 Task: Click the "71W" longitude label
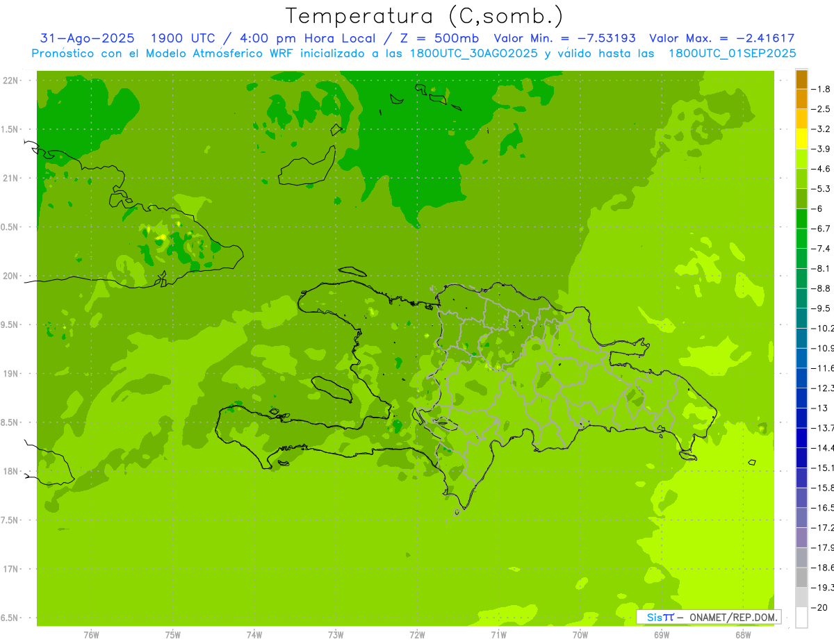pos(498,635)
